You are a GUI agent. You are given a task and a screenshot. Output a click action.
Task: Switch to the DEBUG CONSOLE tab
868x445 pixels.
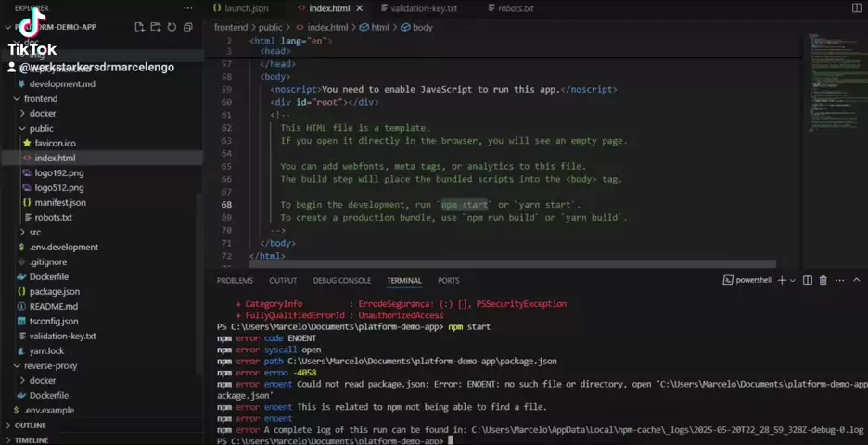341,281
